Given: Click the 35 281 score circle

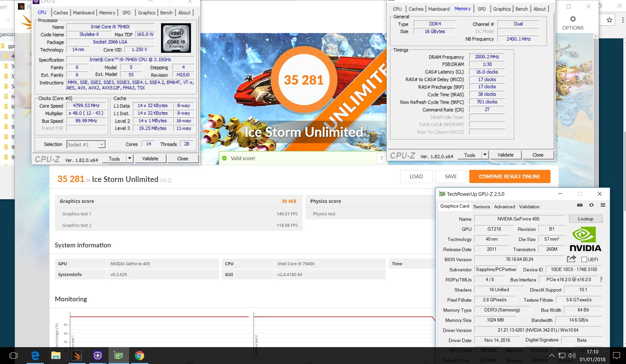Looking at the screenshot, I should (303, 80).
